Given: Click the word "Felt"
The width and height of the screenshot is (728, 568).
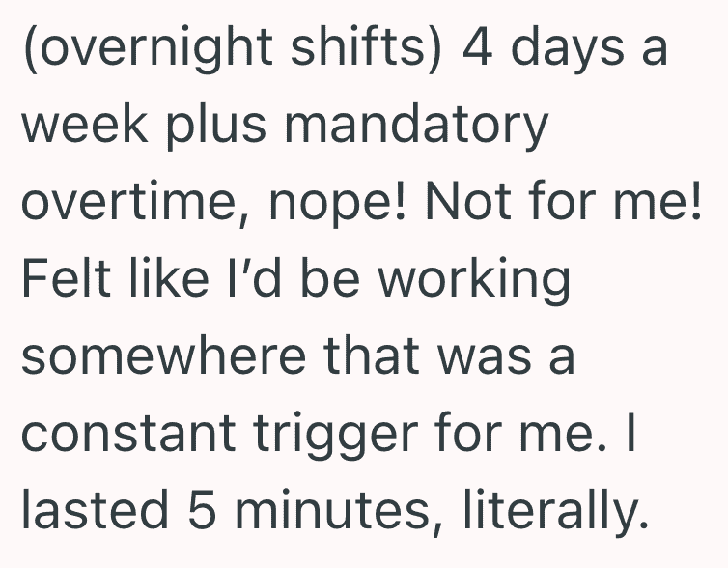Looking at the screenshot, I should tap(66, 277).
